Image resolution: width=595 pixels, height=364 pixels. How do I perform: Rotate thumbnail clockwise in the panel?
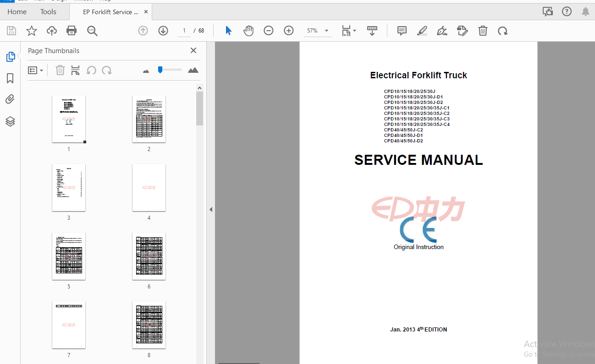[107, 70]
